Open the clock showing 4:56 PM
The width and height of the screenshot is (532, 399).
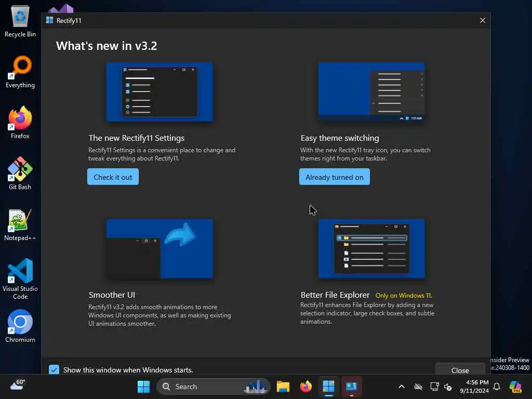[x=474, y=387]
